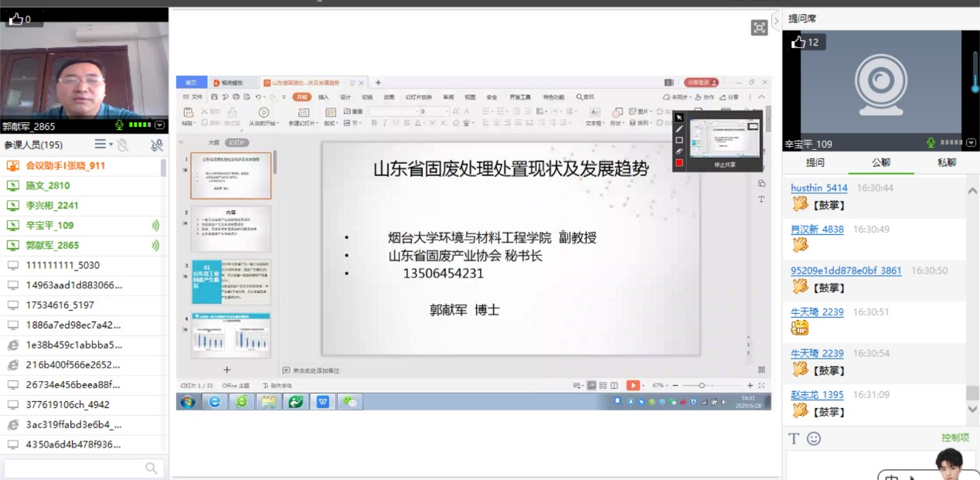Toggle bold formatting in the ribbon

pos(374,122)
